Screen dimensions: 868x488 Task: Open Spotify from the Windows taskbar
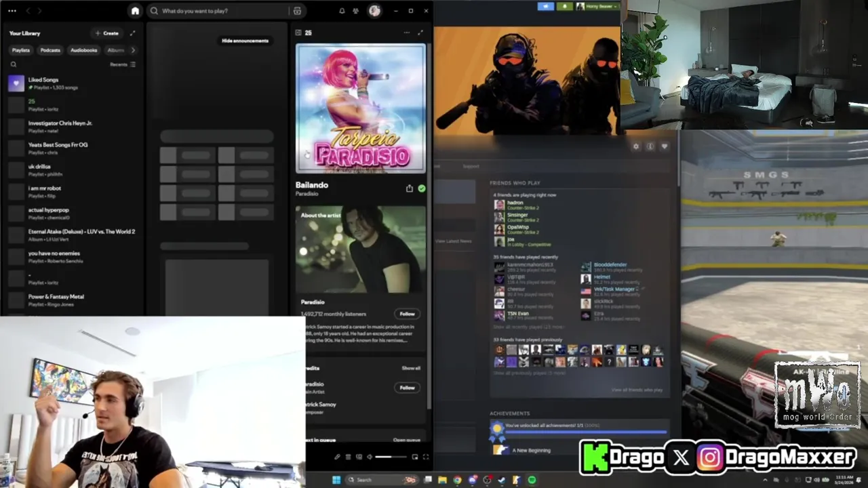click(532, 480)
